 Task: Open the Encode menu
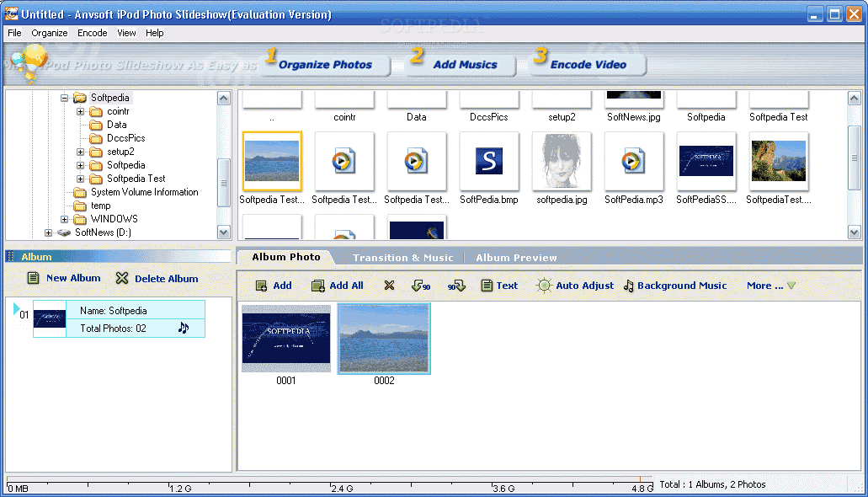pos(93,33)
